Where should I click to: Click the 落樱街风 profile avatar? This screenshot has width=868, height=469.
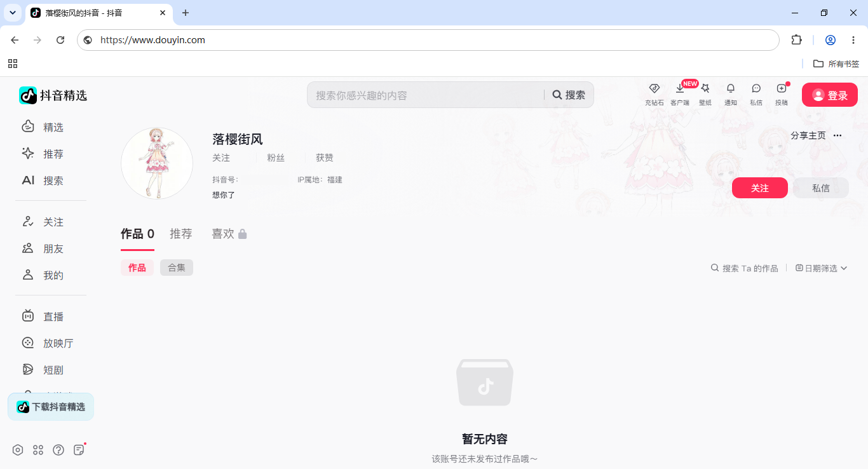(157, 163)
